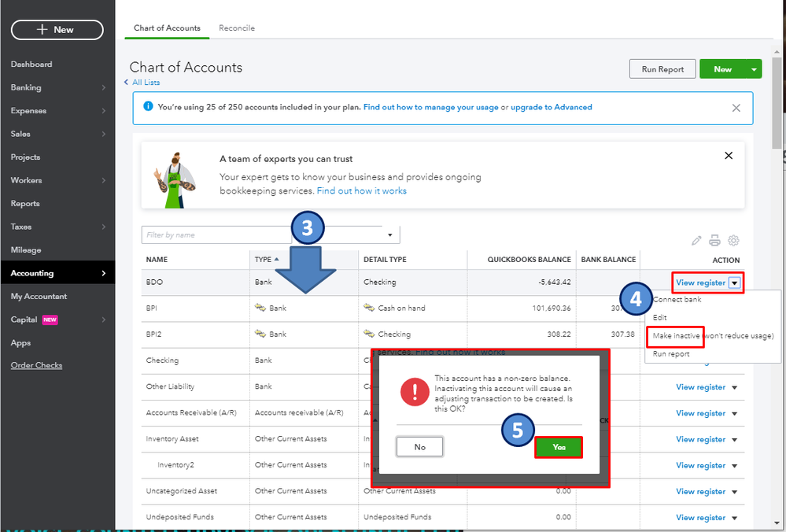
Task: Click the Filter by name field
Action: coord(216,235)
